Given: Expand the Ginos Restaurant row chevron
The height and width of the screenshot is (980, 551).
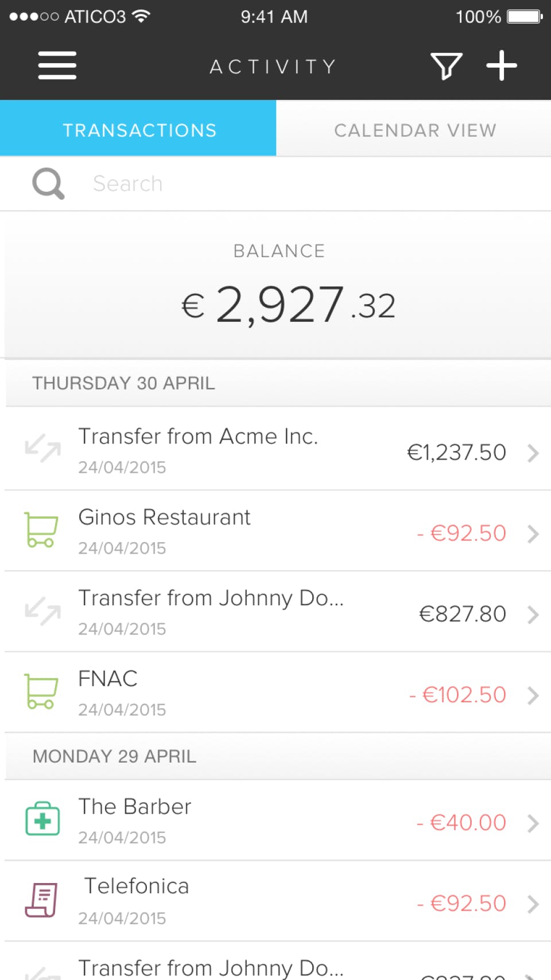Looking at the screenshot, I should click(533, 534).
